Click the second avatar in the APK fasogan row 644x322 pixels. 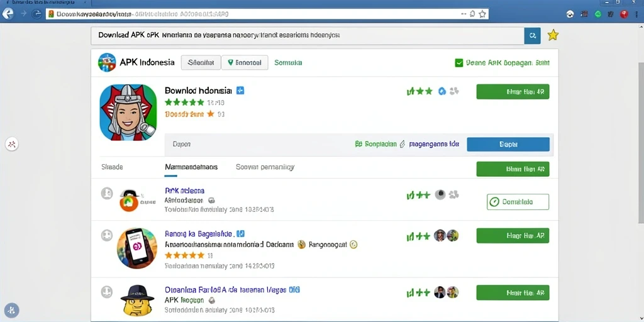point(453,292)
